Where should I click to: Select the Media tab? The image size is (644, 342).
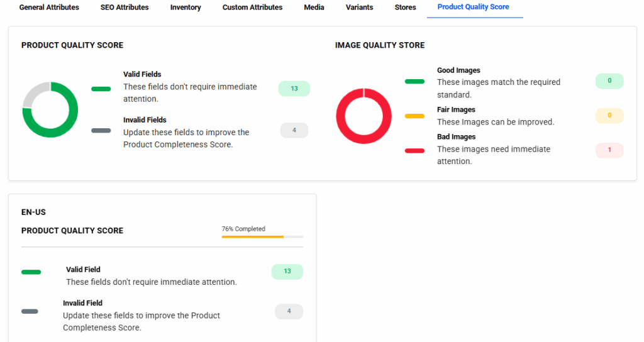point(314,8)
